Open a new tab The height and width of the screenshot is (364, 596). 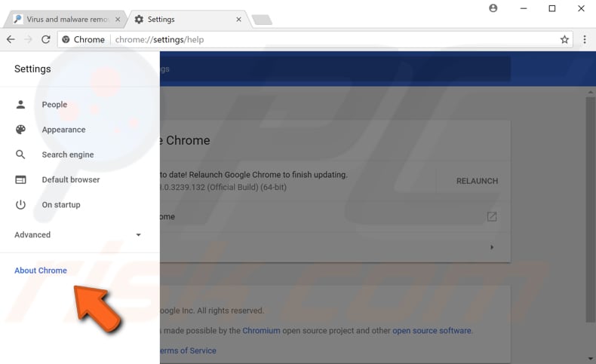262,20
